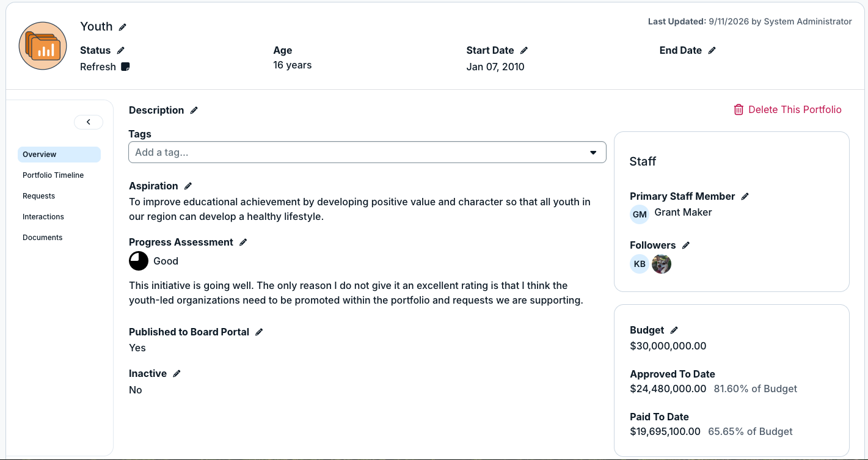Image resolution: width=868 pixels, height=460 pixels.
Task: Edit Progress Assessment with pencil icon
Action: (243, 242)
